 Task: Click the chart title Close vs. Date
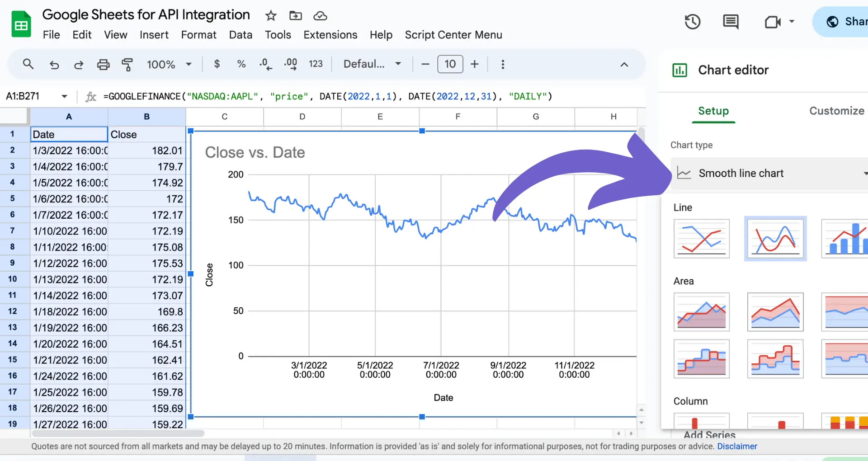255,153
